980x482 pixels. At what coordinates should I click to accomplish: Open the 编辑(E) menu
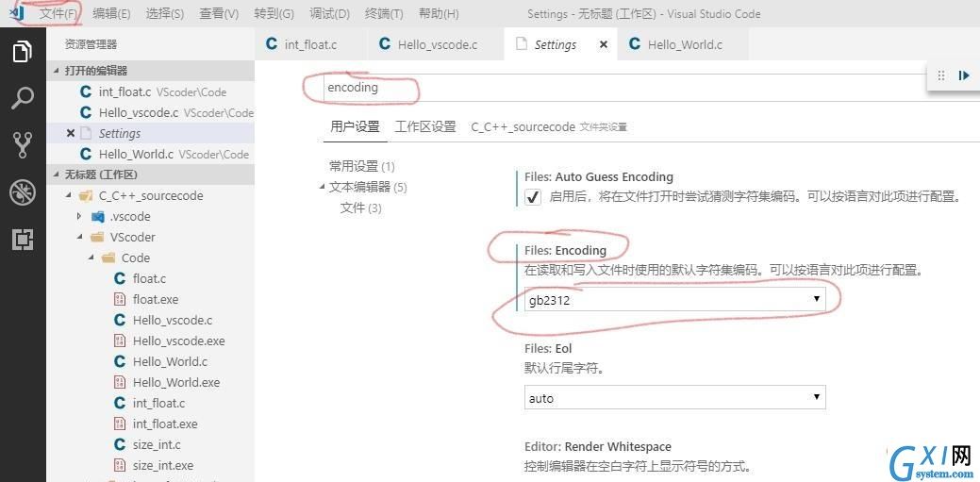coord(111,14)
